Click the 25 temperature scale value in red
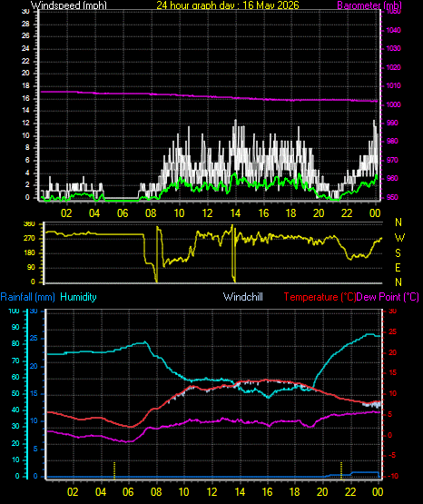The image size is (423, 504). click(x=392, y=331)
